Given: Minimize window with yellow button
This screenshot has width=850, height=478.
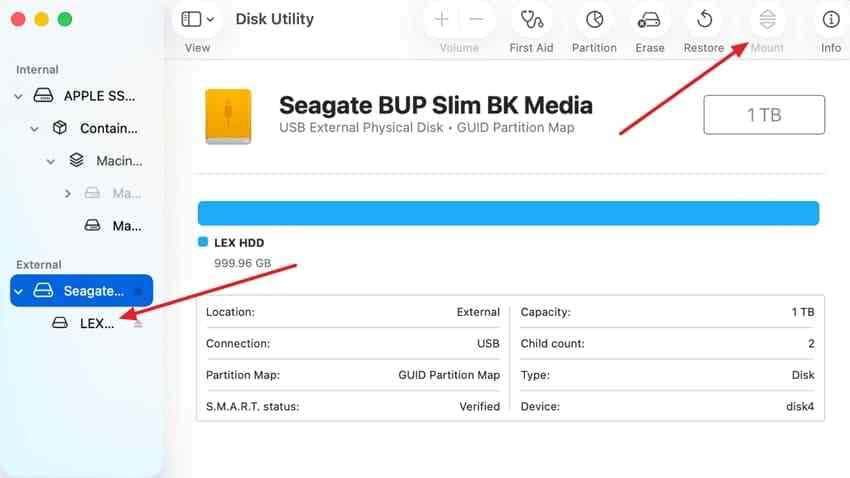Looking at the screenshot, I should (x=42, y=20).
